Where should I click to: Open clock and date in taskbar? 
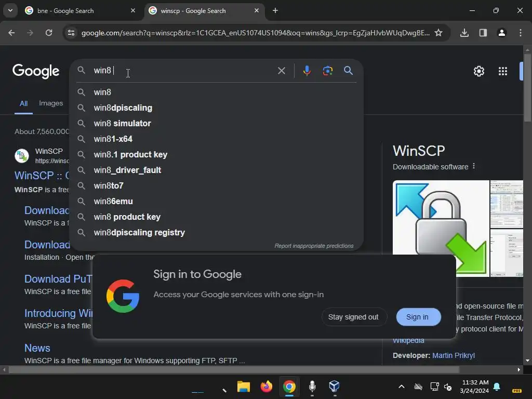(x=474, y=387)
